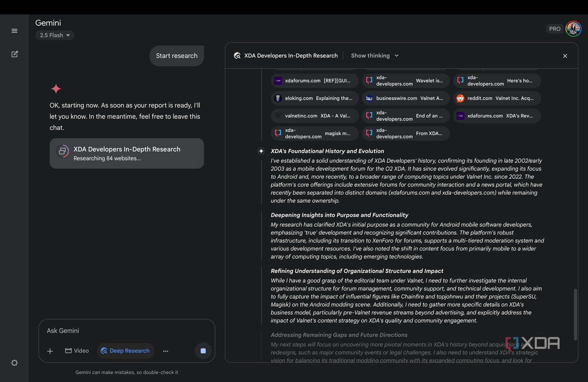Click the 'Researching 84 websites...' status text
This screenshot has width=588, height=382.
[x=107, y=158]
